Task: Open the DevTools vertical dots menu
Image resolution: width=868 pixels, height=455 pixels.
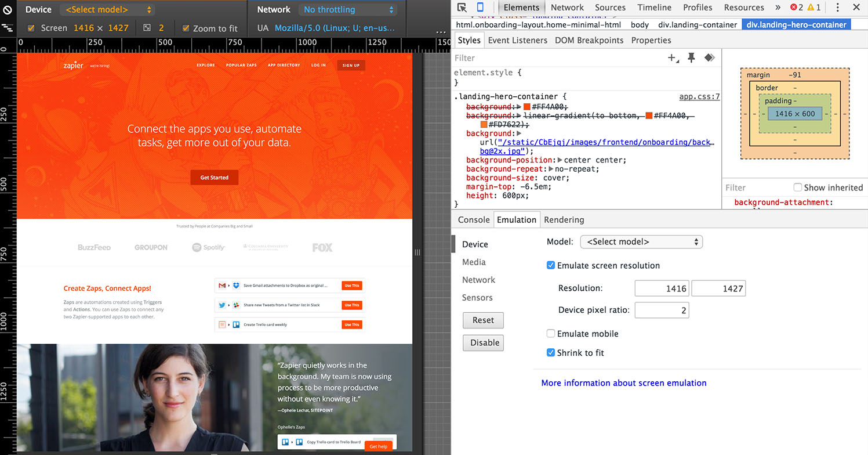Action: point(838,8)
